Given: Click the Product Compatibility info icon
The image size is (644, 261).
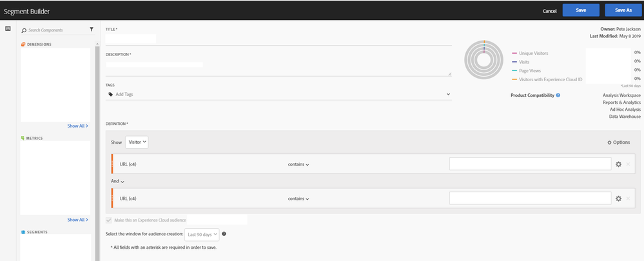Looking at the screenshot, I should click(558, 95).
